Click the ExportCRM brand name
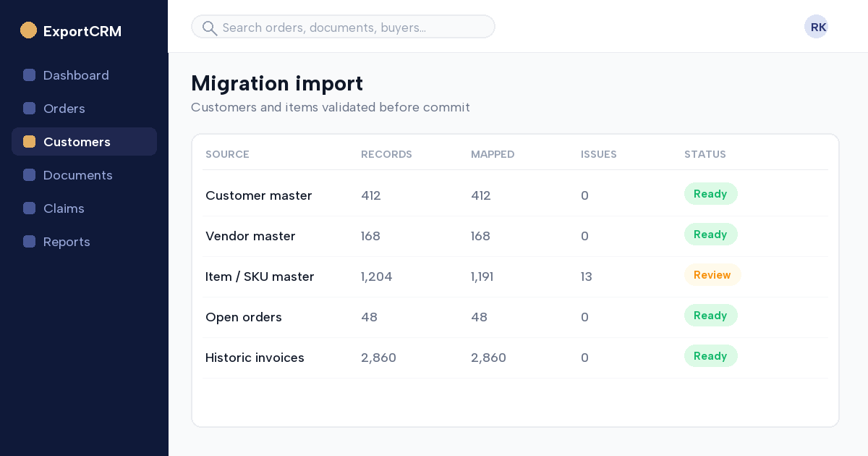The height and width of the screenshot is (456, 868). click(82, 31)
